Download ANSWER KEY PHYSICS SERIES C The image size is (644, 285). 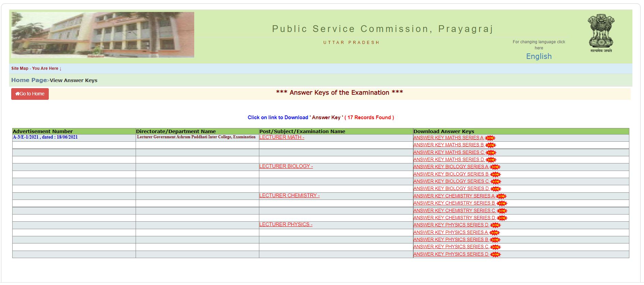(451, 247)
